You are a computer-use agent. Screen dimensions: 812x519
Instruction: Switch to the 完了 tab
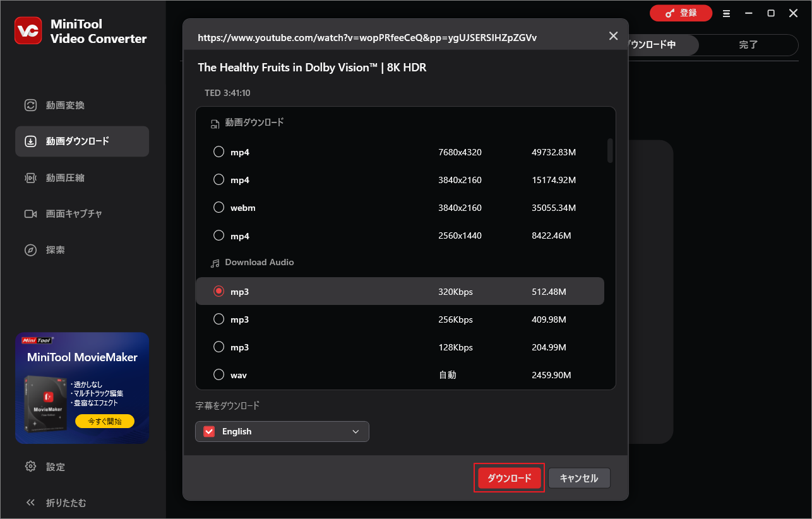pos(748,45)
